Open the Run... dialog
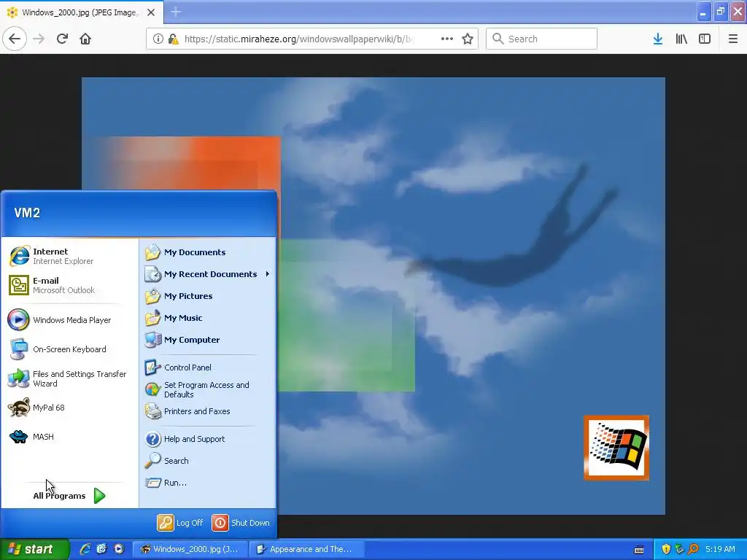The width and height of the screenshot is (747, 560). point(208,483)
